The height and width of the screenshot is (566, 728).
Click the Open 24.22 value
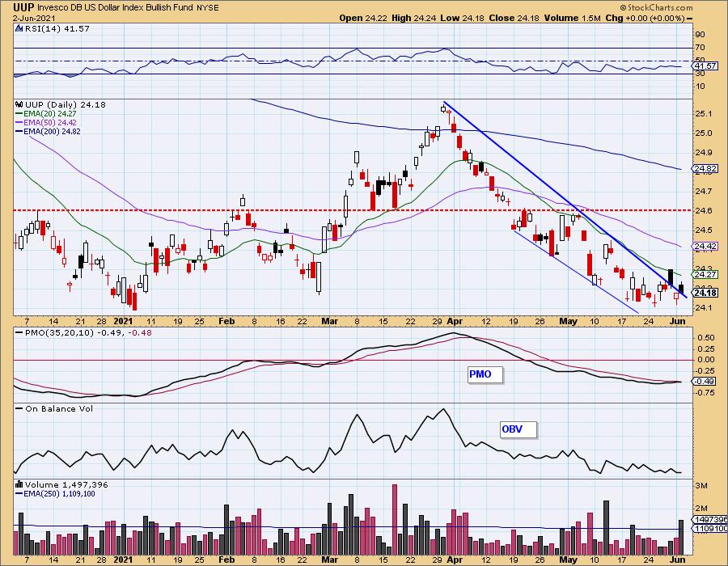(x=364, y=18)
